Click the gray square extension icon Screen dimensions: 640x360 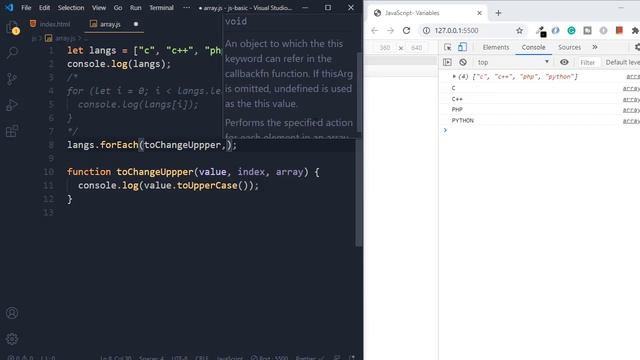587,31
